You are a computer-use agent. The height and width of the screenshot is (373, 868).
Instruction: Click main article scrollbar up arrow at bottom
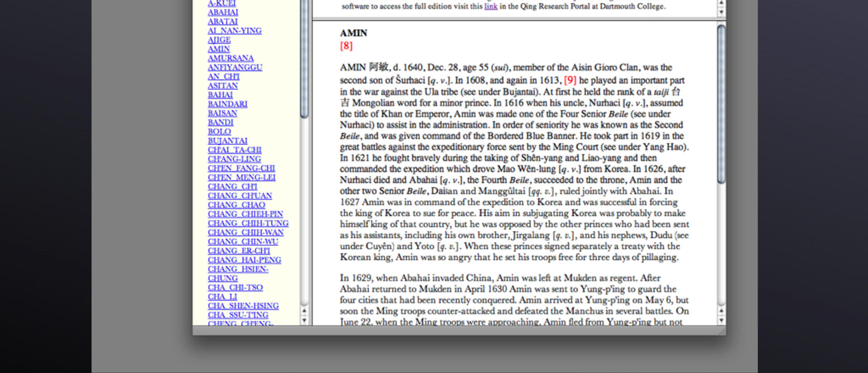(721, 311)
